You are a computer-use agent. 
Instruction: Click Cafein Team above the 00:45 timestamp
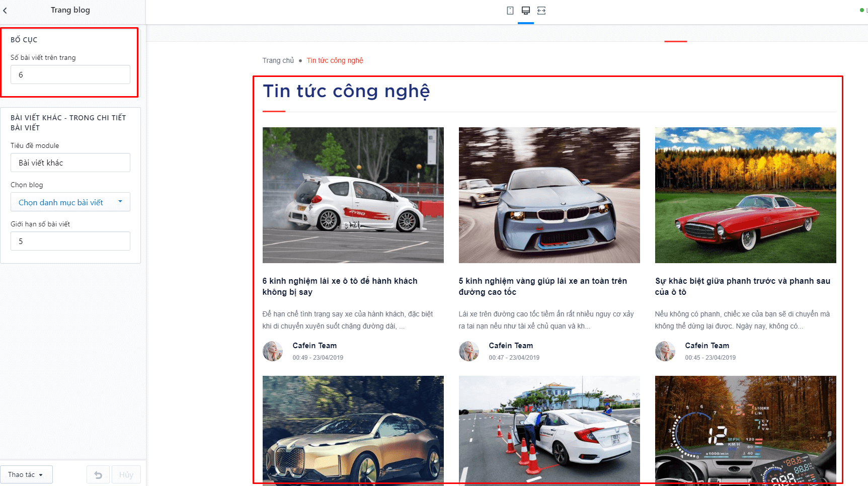click(707, 346)
